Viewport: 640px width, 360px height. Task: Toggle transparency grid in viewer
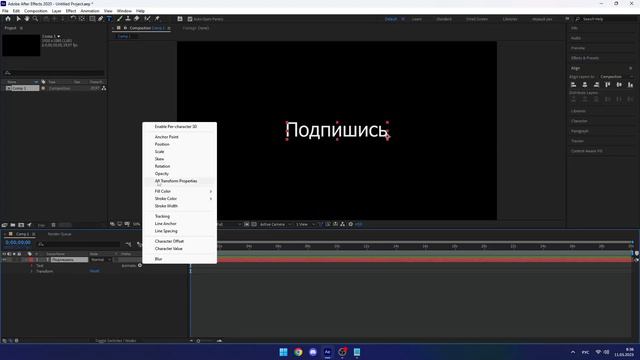[254, 224]
